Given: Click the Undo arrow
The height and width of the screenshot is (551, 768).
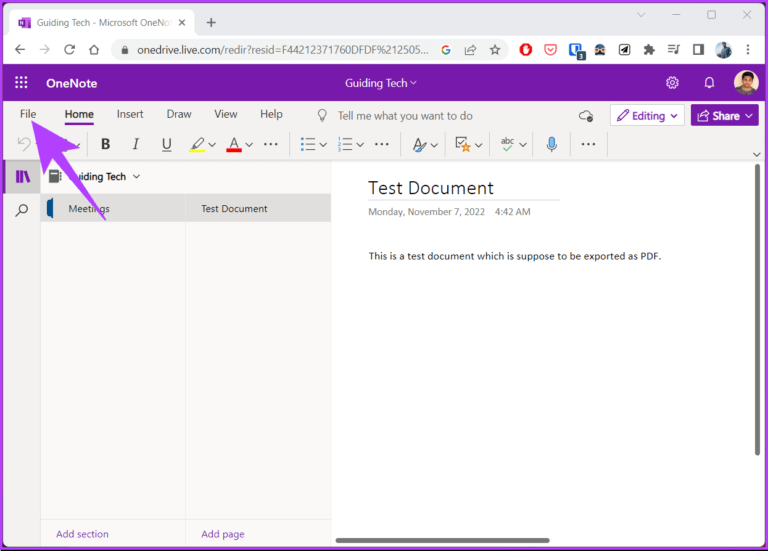Looking at the screenshot, I should click(24, 144).
